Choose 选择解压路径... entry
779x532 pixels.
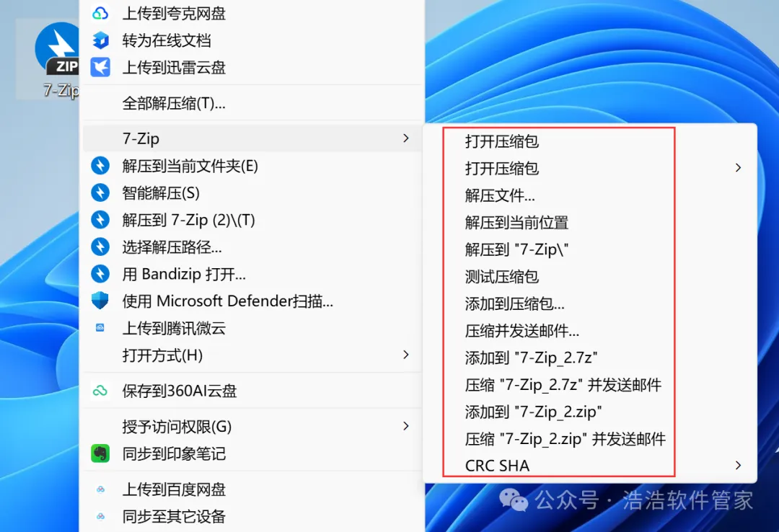[x=252, y=247]
